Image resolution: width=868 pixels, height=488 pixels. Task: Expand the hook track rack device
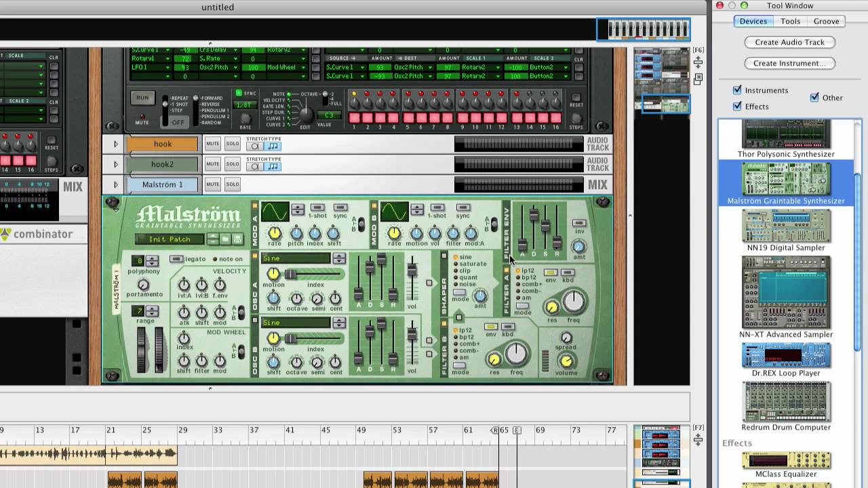[x=115, y=144]
